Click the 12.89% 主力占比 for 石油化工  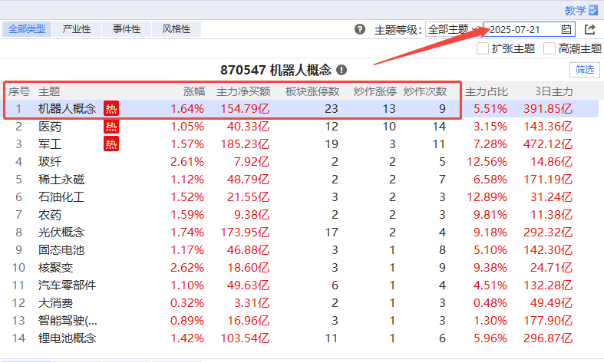click(x=487, y=197)
